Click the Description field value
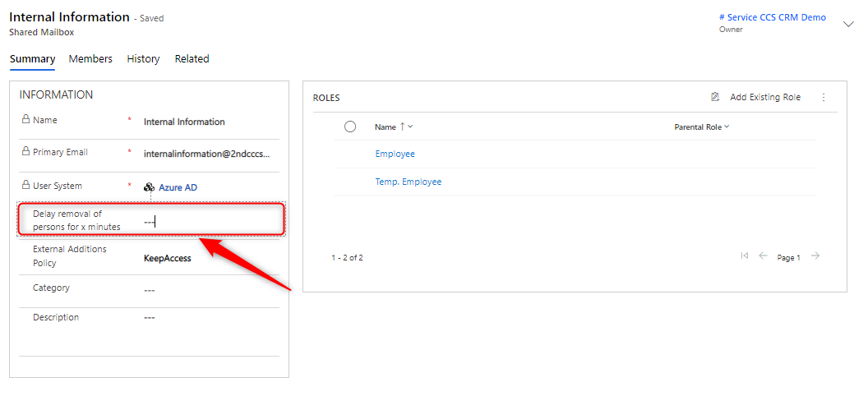The width and height of the screenshot is (868, 396). pos(150,318)
